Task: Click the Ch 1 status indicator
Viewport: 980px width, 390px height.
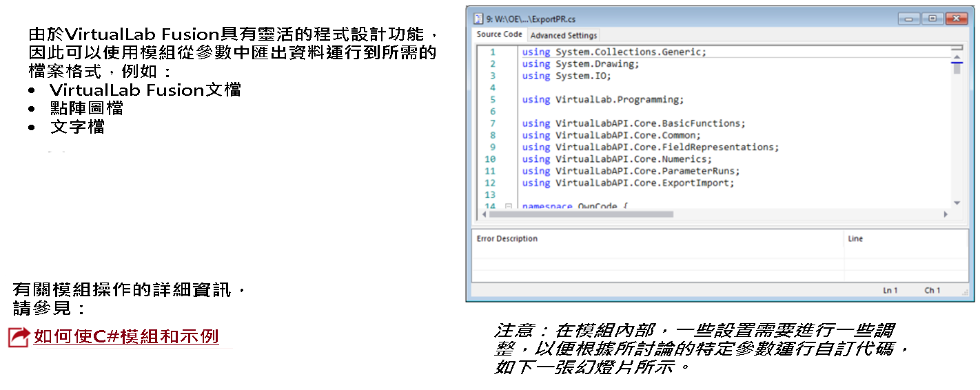Action: click(932, 290)
